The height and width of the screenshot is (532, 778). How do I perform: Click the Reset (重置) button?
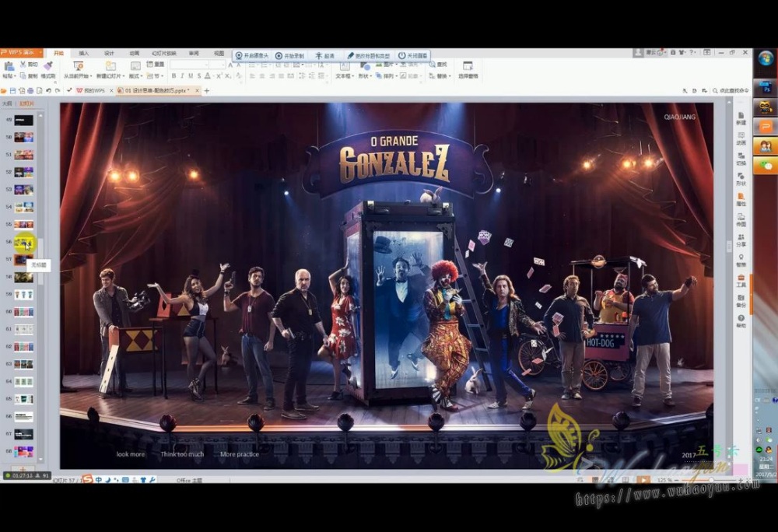coord(156,65)
